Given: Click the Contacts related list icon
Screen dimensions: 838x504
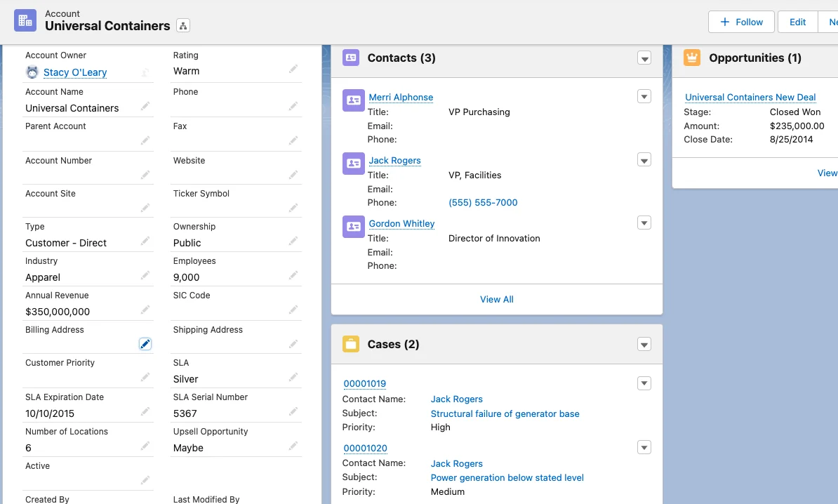Looking at the screenshot, I should pos(351,58).
